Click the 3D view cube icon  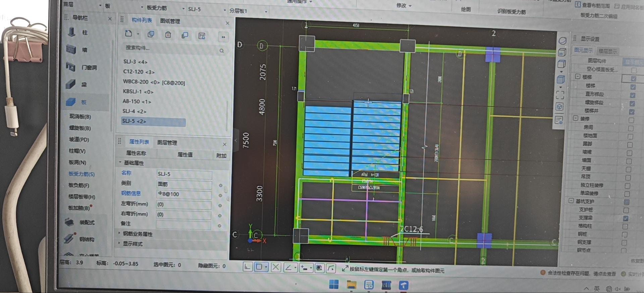coord(562,52)
